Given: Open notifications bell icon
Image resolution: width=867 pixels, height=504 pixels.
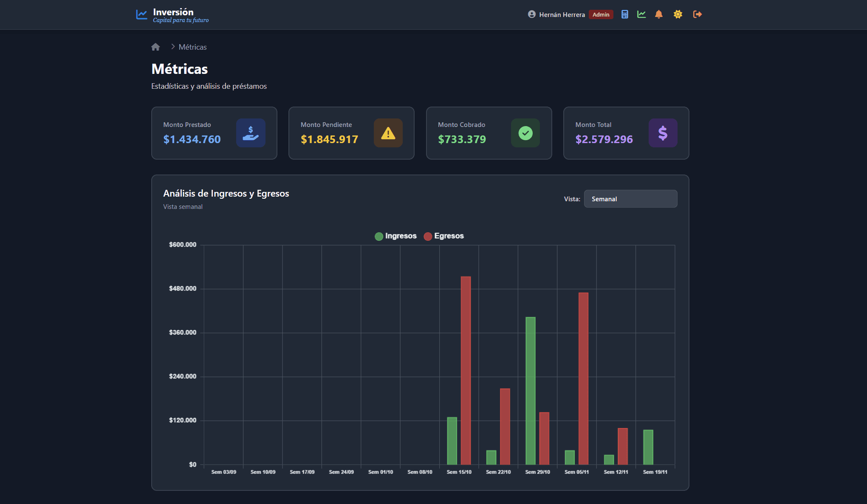Looking at the screenshot, I should tap(659, 14).
